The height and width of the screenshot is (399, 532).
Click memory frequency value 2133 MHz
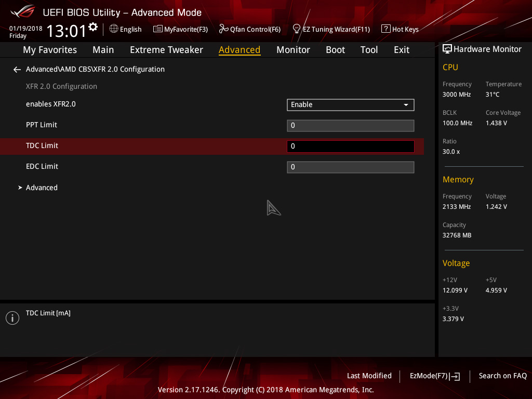[457, 207]
